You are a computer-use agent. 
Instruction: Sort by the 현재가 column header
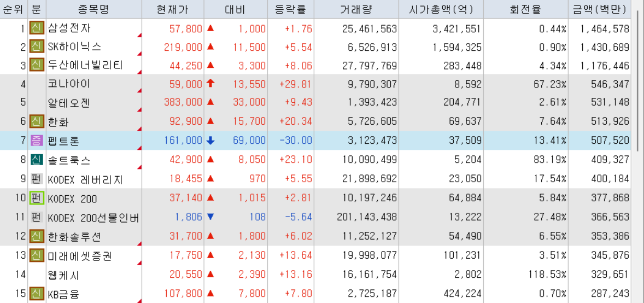tap(173, 9)
